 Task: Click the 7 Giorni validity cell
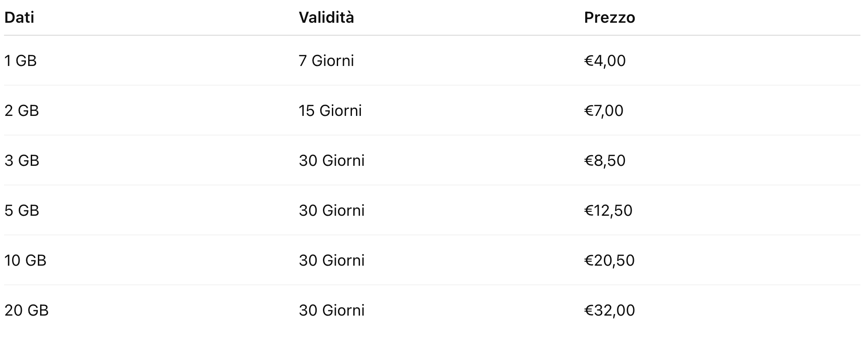point(326,61)
